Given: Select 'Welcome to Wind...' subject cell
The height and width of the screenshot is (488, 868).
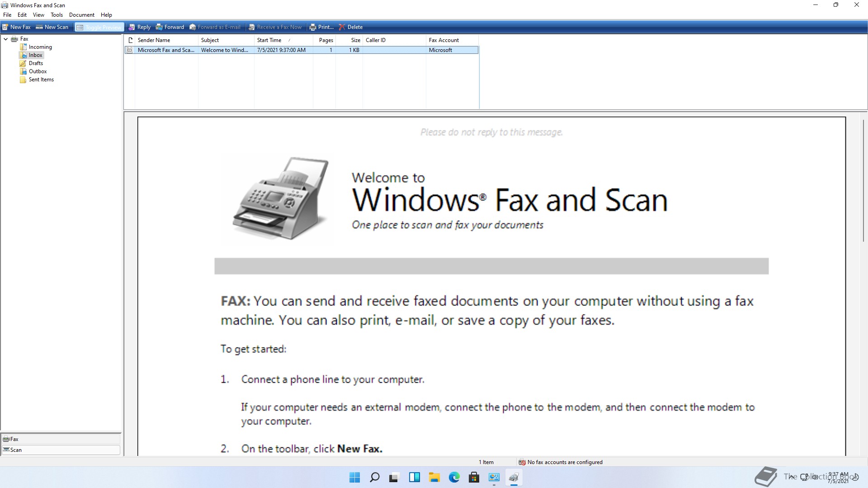Looking at the screenshot, I should pos(225,50).
